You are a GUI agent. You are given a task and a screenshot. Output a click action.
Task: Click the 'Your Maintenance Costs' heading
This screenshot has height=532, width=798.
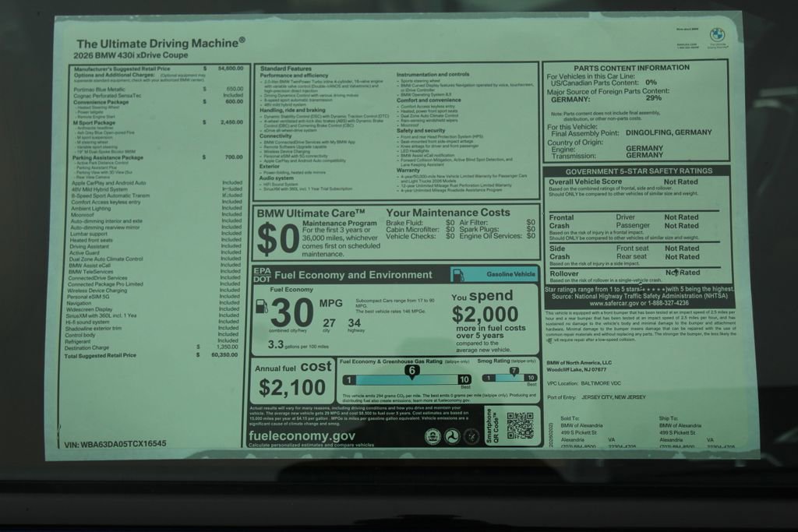448,213
